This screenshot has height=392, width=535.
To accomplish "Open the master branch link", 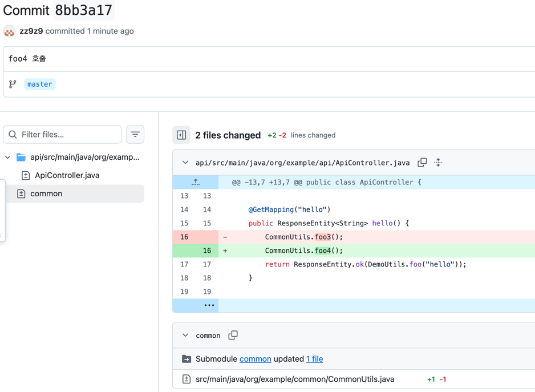I will (39, 84).
